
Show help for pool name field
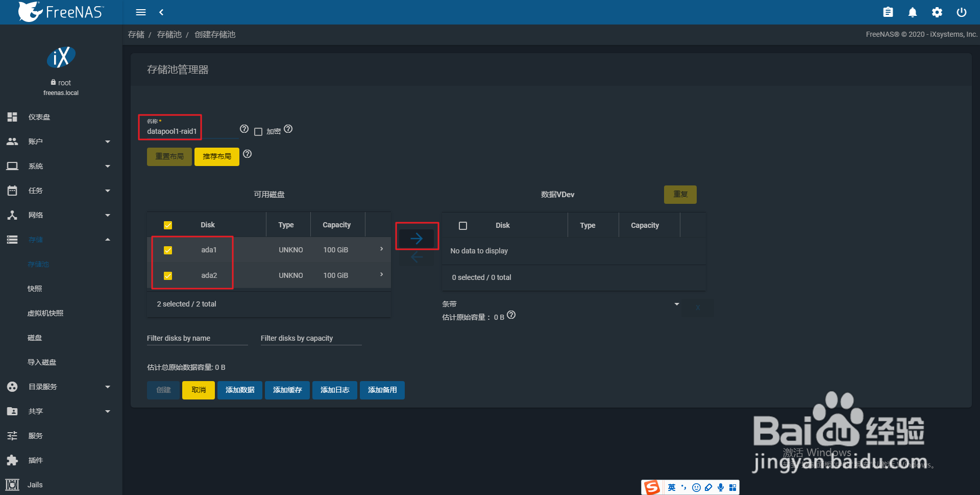tap(244, 129)
